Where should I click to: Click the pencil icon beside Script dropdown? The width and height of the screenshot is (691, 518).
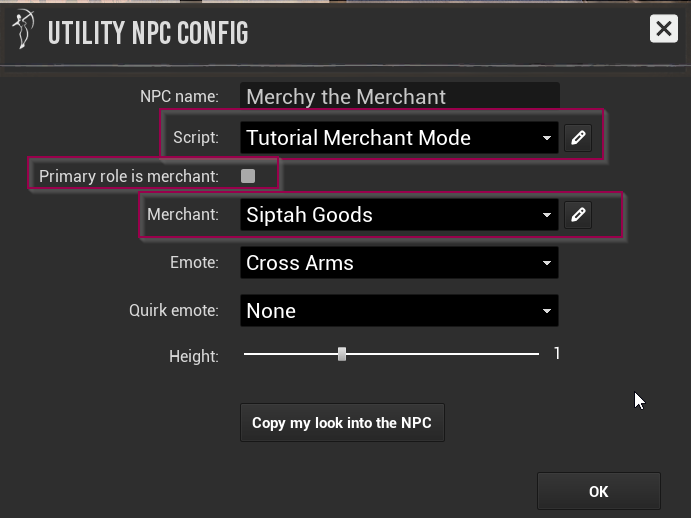coord(578,138)
